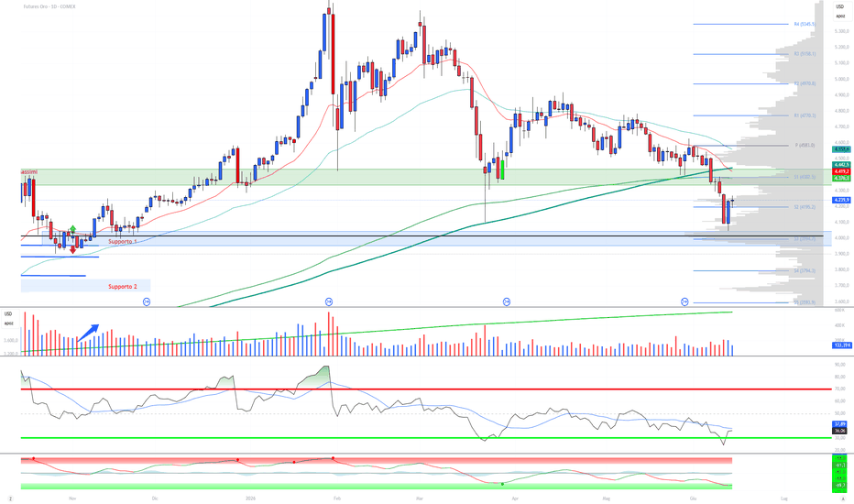Open the apoz selector in the volume pane
Image resolution: width=854 pixels, height=504 pixels.
point(8,323)
